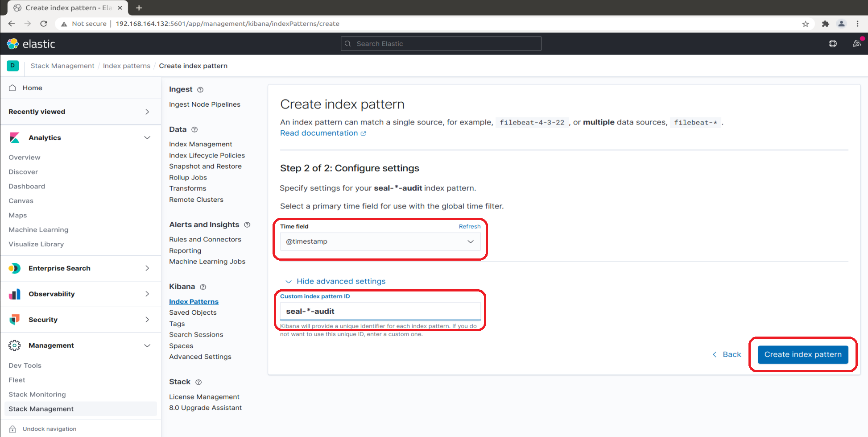868x437 pixels.
Task: Click the help circle in the top bar
Action: (833, 43)
